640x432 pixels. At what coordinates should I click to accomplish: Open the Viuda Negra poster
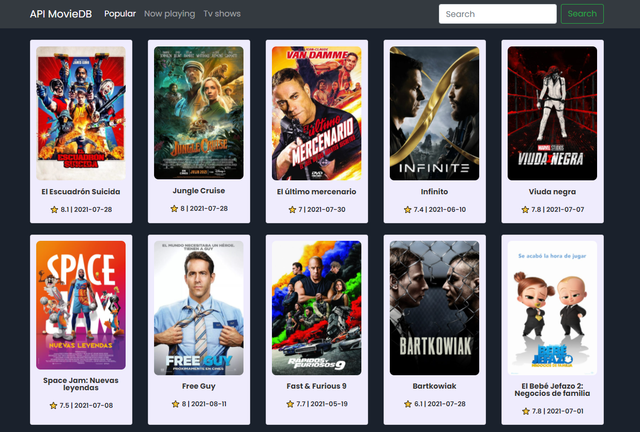coord(552,113)
